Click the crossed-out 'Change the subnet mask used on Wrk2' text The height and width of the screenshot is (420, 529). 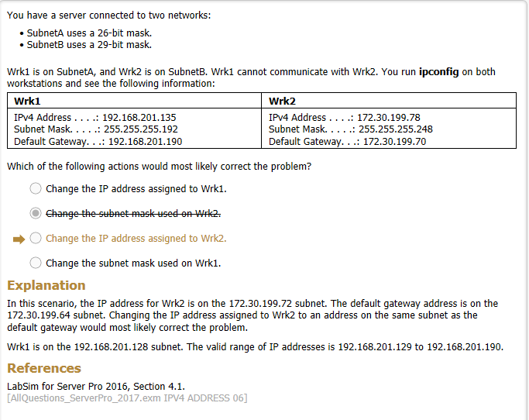[133, 213]
